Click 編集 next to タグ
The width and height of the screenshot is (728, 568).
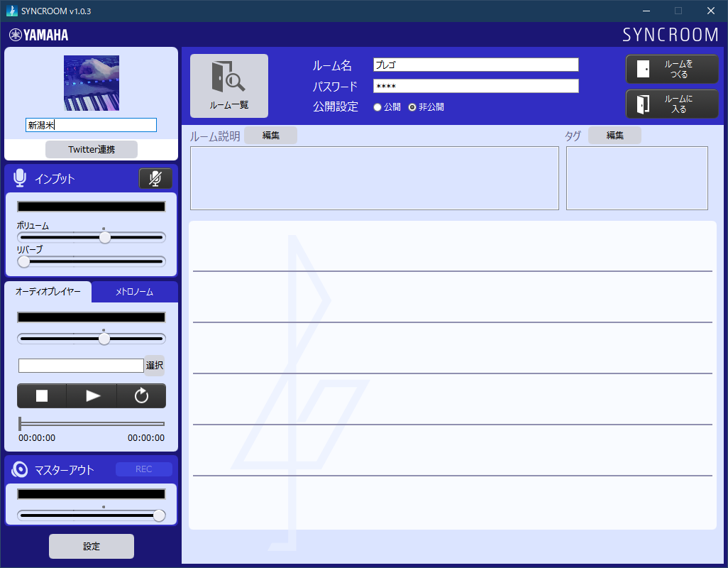point(614,136)
